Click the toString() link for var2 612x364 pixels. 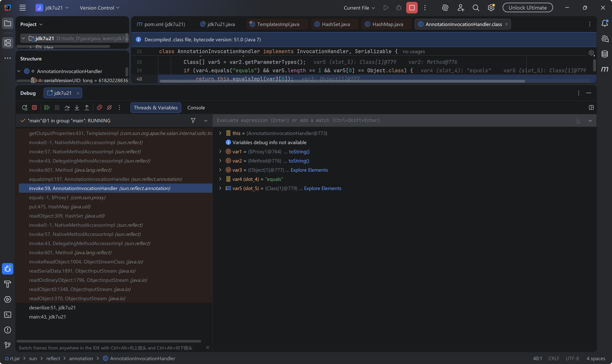click(299, 161)
